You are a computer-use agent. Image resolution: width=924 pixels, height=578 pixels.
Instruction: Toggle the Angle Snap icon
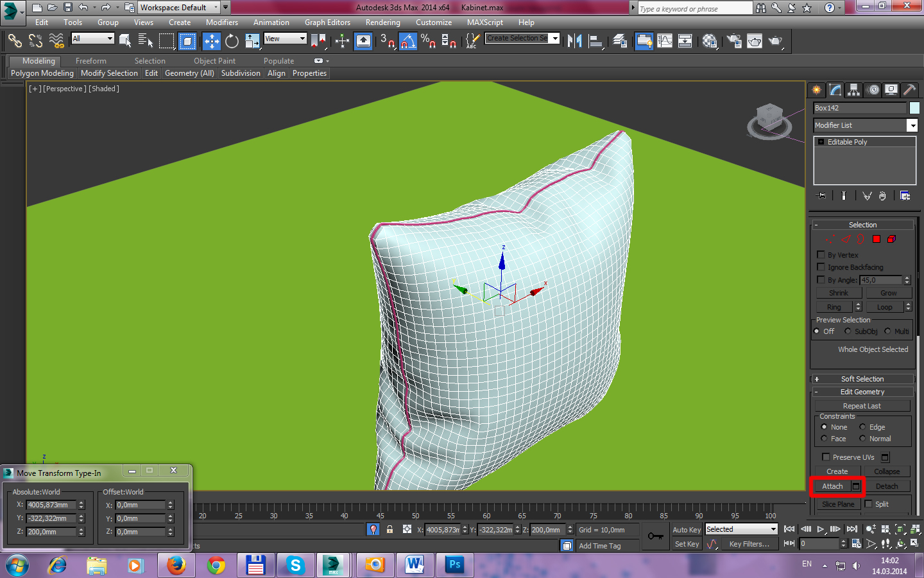[x=408, y=42]
